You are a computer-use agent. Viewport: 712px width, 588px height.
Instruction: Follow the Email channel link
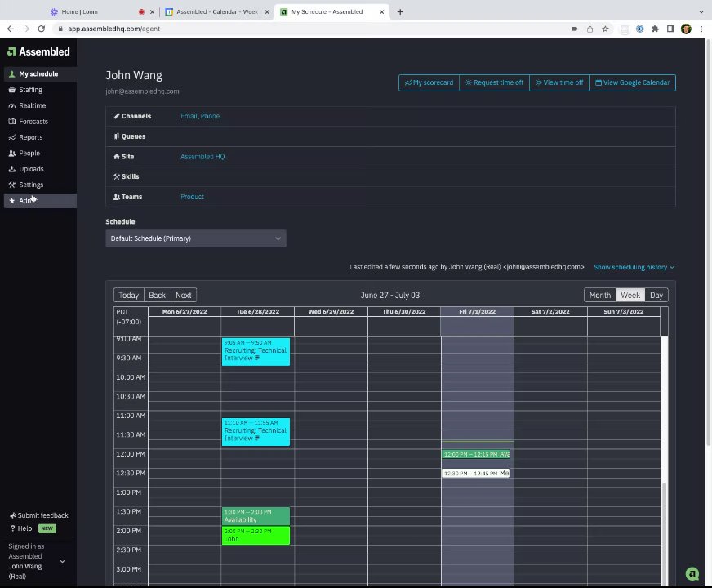coord(189,116)
